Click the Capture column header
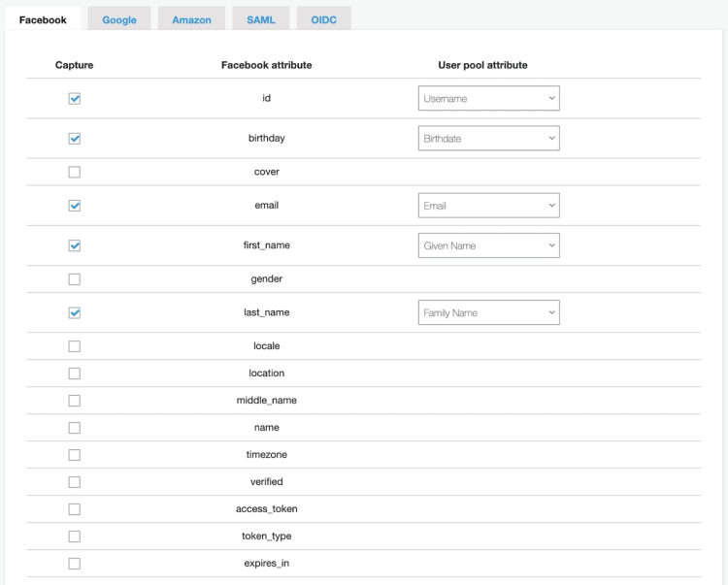This screenshot has width=728, height=585. click(75, 65)
